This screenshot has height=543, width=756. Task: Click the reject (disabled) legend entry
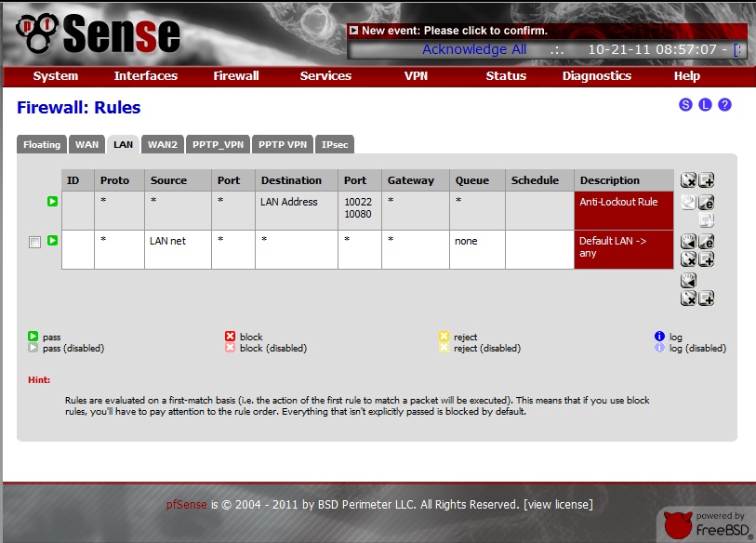tap(480, 348)
